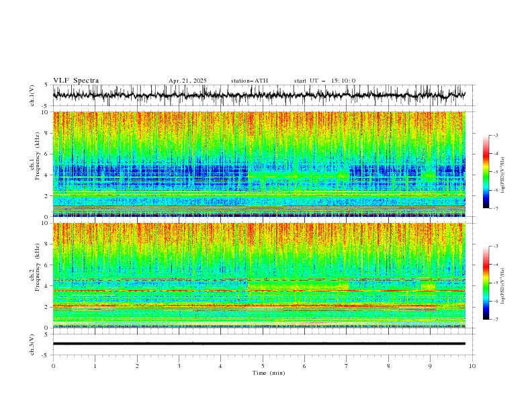Screen dimensions: 532x411
Task: Click the 'ch.1(V)' waveform axis label
Action: (x=32, y=95)
